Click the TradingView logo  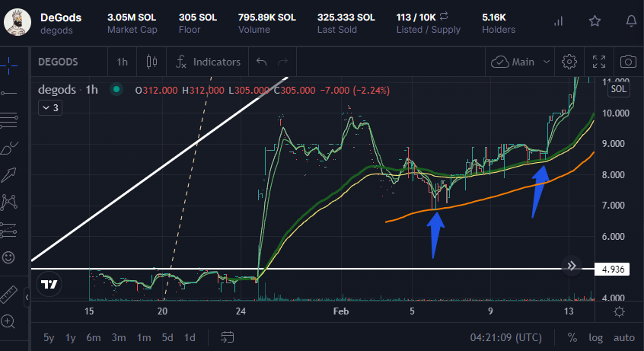pos(49,284)
